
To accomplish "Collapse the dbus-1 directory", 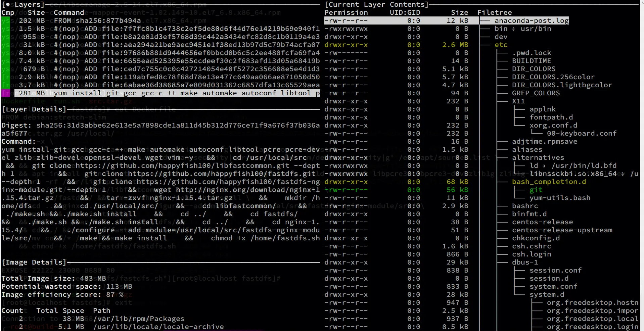I will pos(525,262).
